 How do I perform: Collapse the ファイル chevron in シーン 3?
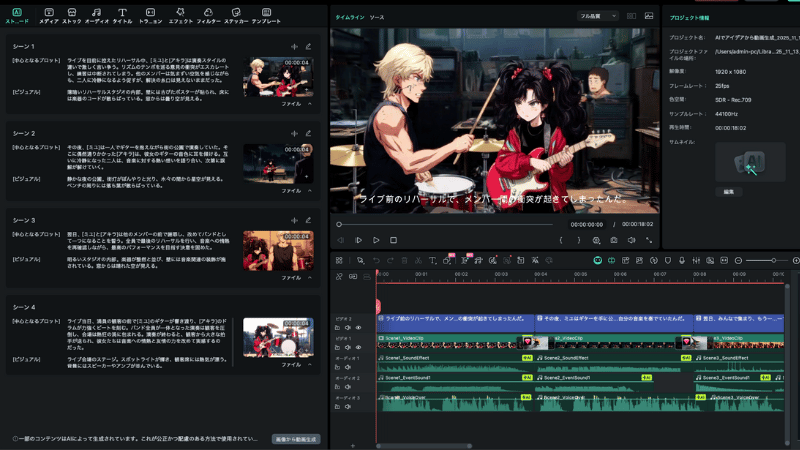309,277
